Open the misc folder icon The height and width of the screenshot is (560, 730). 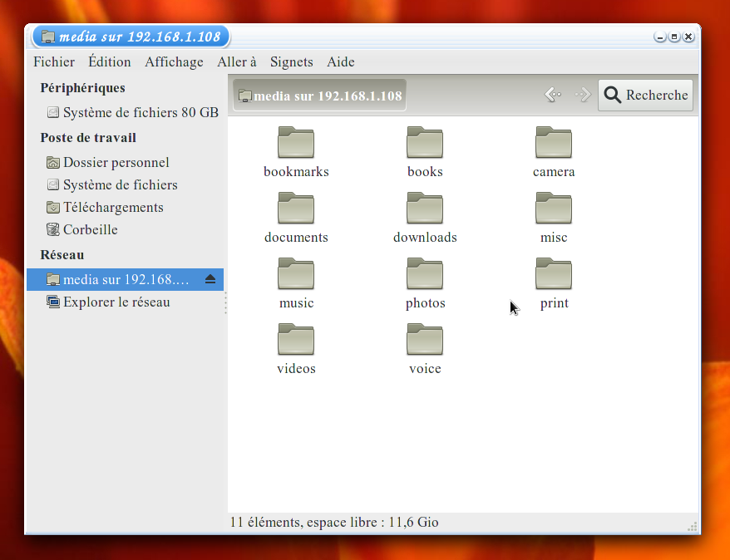click(554, 208)
